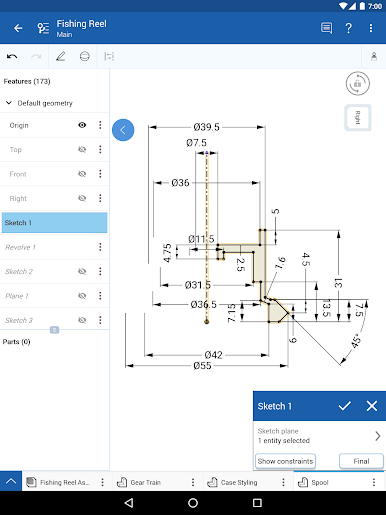The image size is (386, 515).
Task: Undo the last action
Action: 12,56
